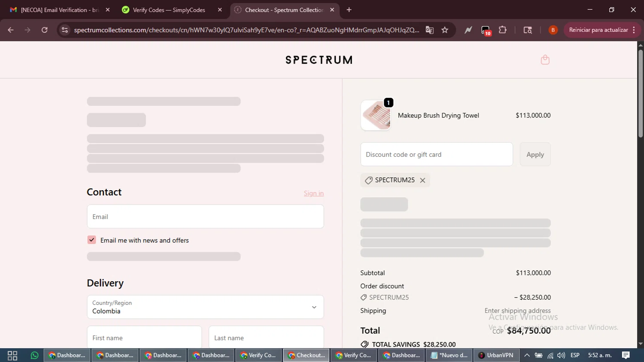Viewport: 644px width, 362px height.
Task: Click the battery status tray icon
Action: tap(538, 356)
